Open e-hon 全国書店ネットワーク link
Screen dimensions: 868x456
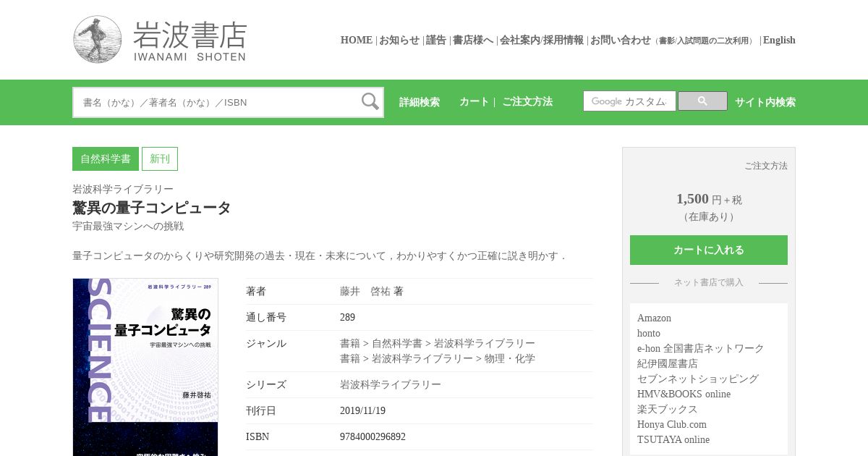701,348
